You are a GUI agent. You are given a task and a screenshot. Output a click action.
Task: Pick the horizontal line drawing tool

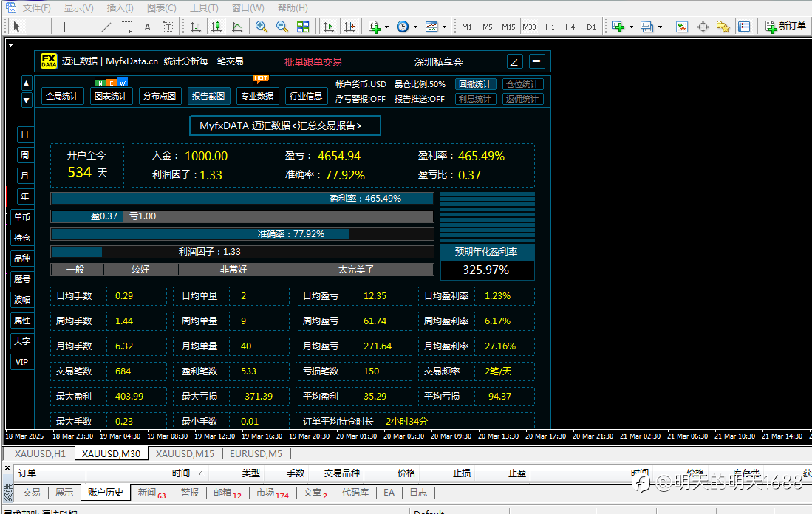point(86,27)
